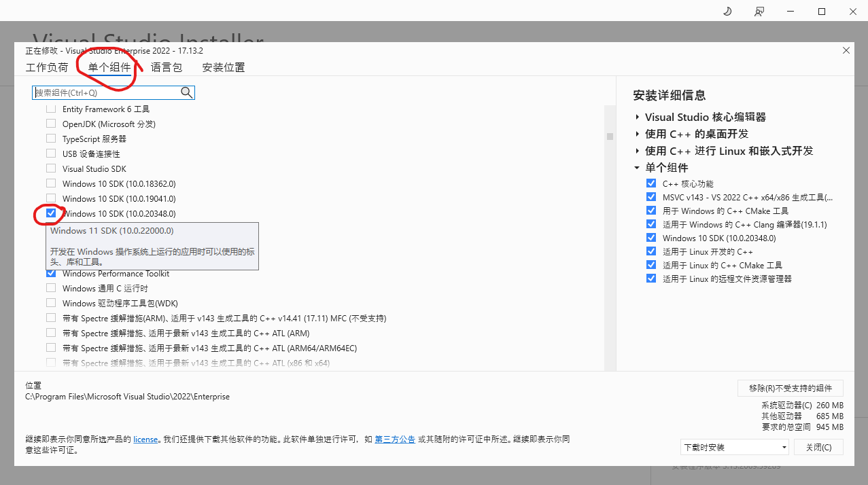Click the 关闭(C) button
Image resolution: width=868 pixels, height=485 pixels.
pyautogui.click(x=818, y=448)
